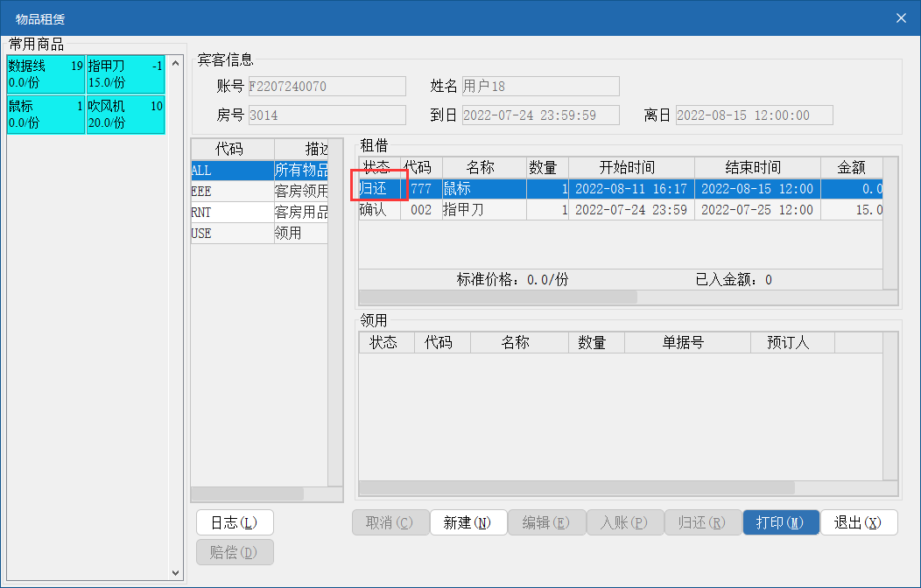
Task: Click the up arrow of common items scrollbar
Action: pos(175,63)
